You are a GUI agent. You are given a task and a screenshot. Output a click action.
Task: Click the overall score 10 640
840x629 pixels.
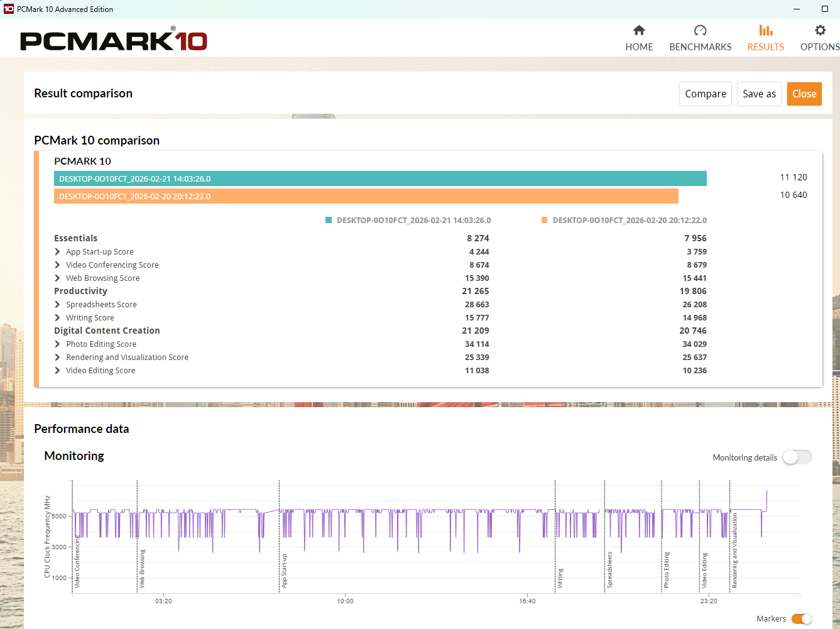click(794, 195)
